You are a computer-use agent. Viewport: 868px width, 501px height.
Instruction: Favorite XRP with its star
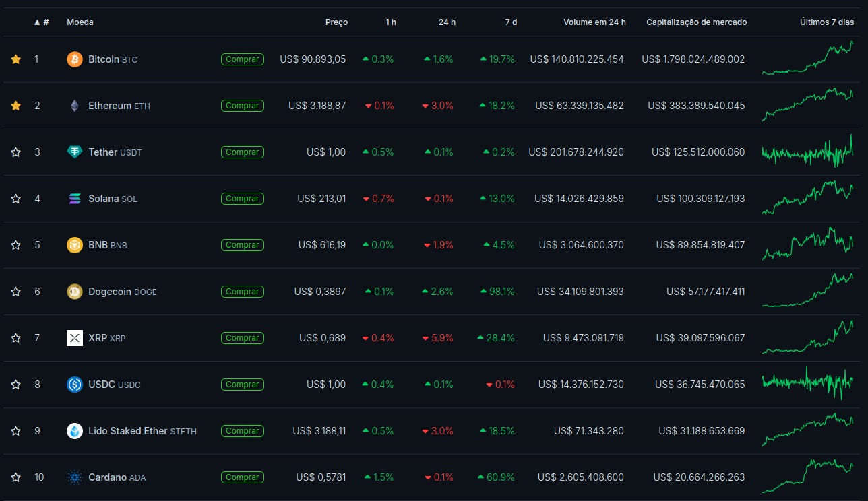(16, 338)
